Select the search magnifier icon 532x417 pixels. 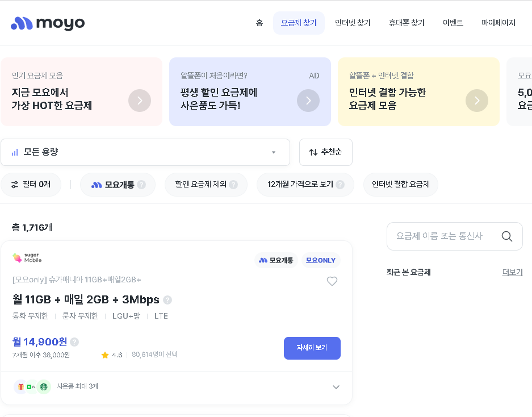(x=506, y=236)
